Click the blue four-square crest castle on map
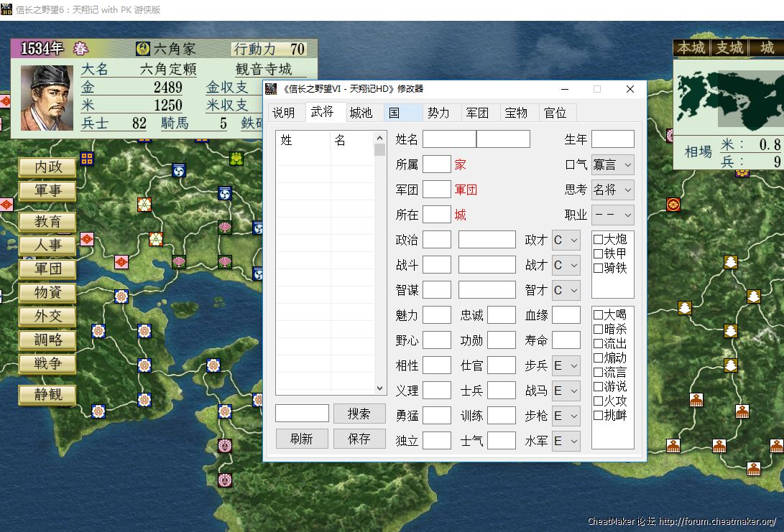The image size is (784, 532). tap(87, 159)
